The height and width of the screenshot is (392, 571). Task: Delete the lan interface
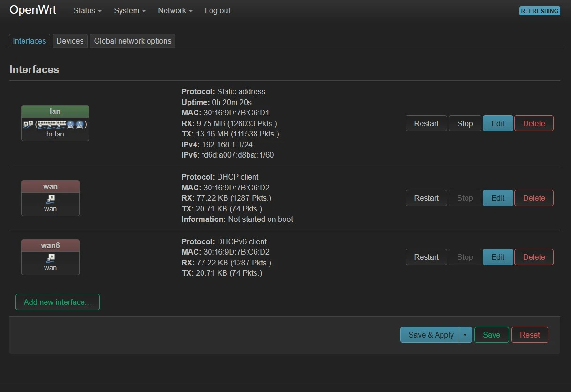pos(534,123)
